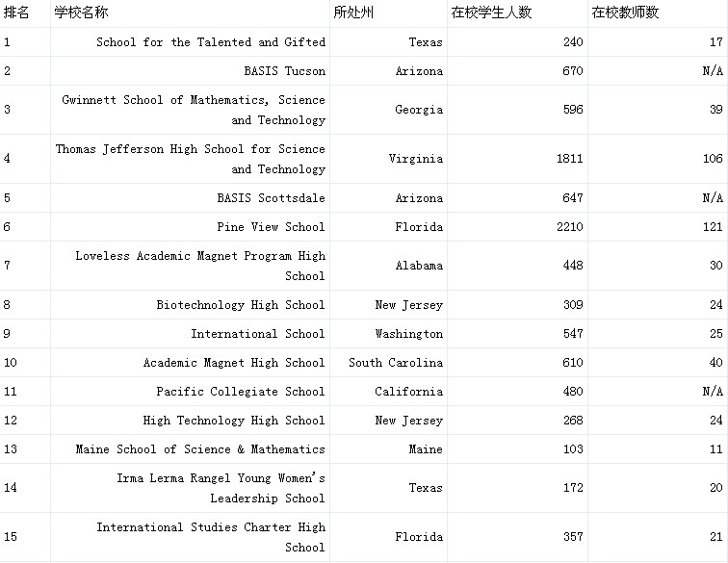Click student count 610
This screenshot has height=563, width=728.
click(573, 363)
